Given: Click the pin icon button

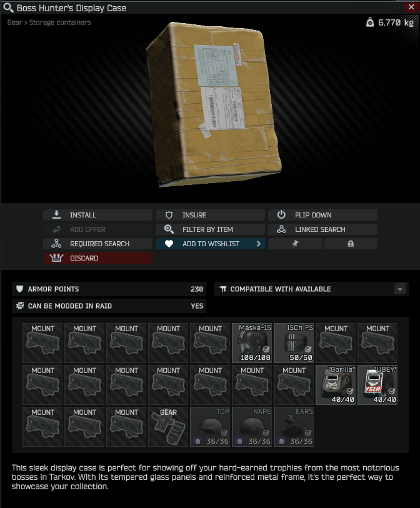Looking at the screenshot, I should tap(295, 244).
